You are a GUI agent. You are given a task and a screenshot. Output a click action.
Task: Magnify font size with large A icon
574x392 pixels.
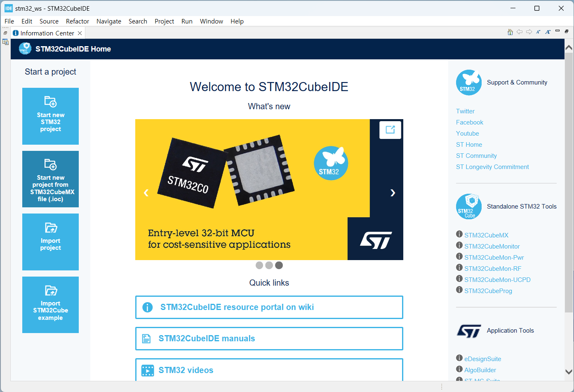548,32
